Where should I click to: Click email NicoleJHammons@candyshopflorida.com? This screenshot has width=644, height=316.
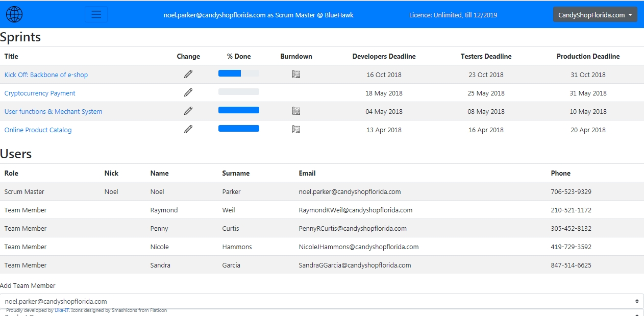tap(359, 247)
